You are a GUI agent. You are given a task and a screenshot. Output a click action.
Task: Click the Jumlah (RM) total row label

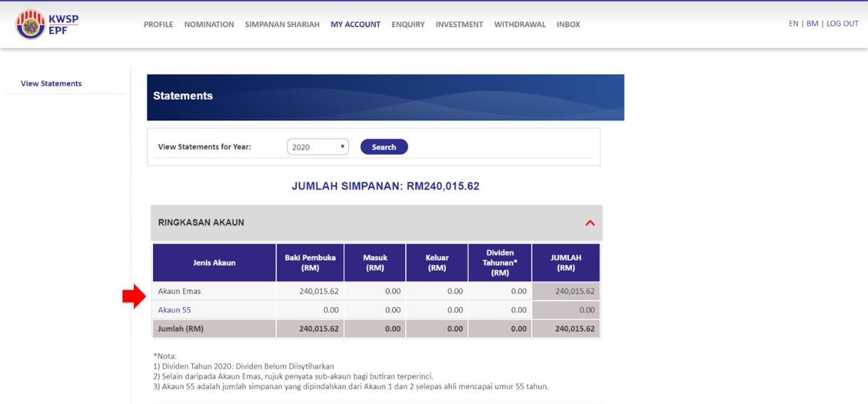point(181,328)
